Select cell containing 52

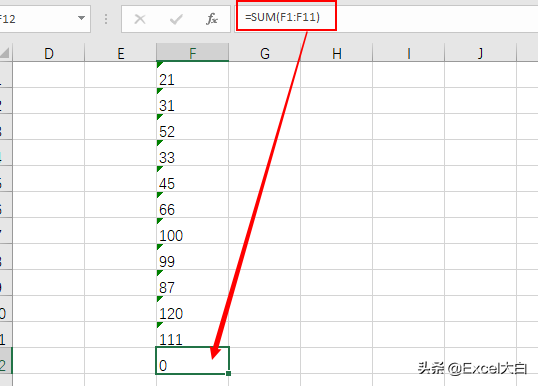192,127
